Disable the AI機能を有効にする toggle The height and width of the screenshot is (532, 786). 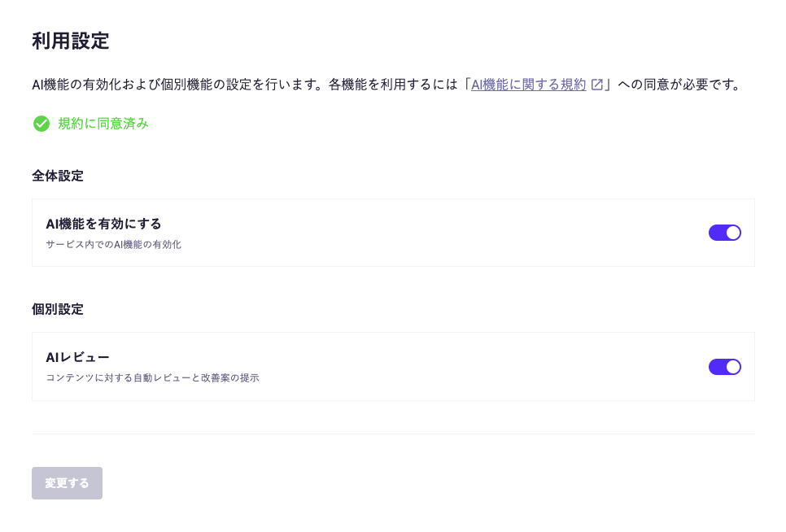724,233
